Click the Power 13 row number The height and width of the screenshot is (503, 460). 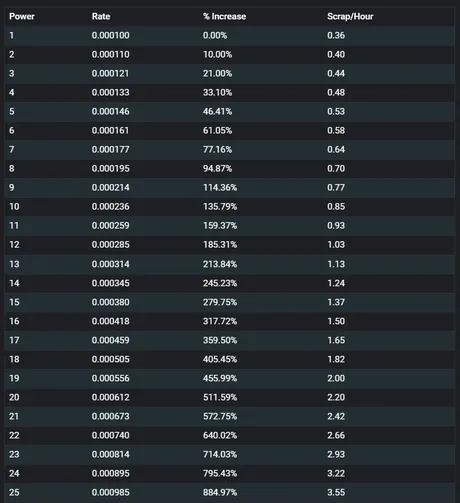tap(14, 264)
